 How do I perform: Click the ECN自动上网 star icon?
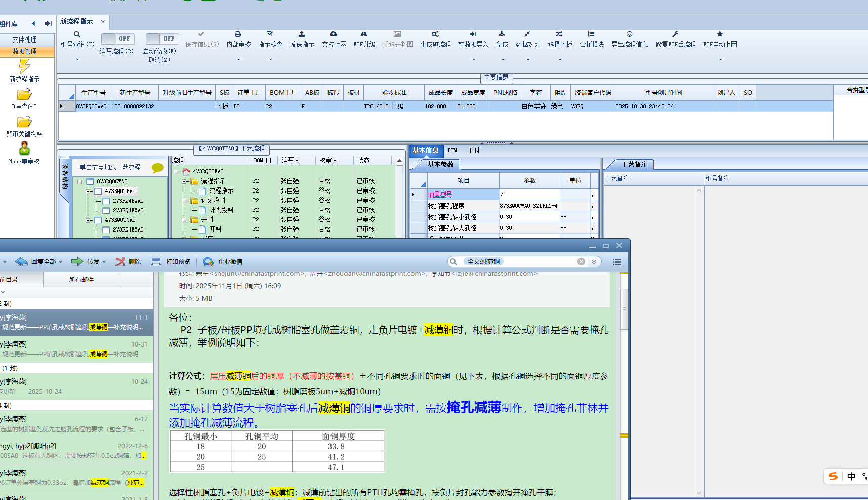pos(720,34)
